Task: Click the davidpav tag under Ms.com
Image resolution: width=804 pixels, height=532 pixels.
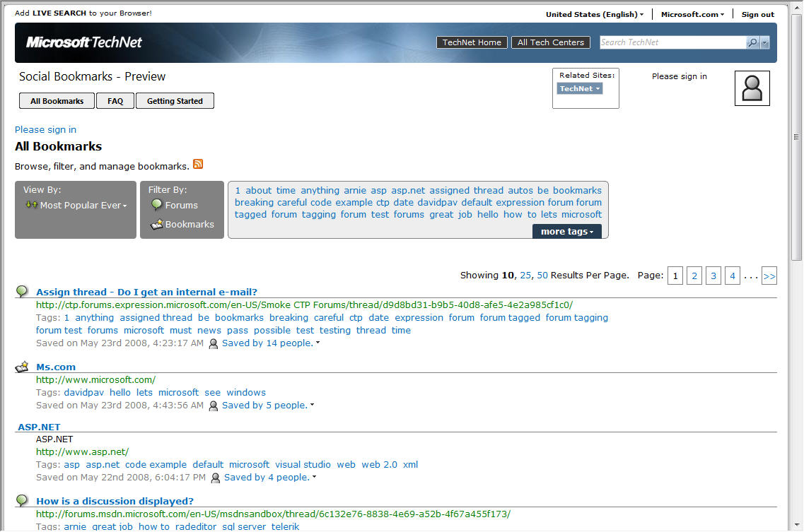Action: (83, 393)
